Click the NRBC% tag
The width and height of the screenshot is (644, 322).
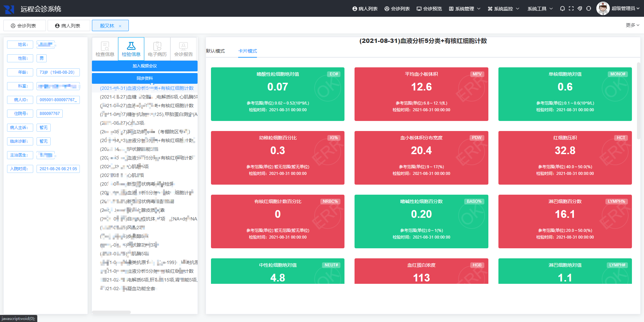[x=330, y=201]
